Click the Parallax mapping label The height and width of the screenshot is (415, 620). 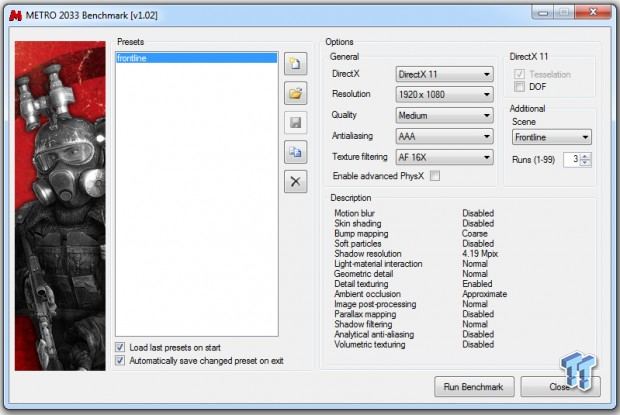click(x=365, y=314)
